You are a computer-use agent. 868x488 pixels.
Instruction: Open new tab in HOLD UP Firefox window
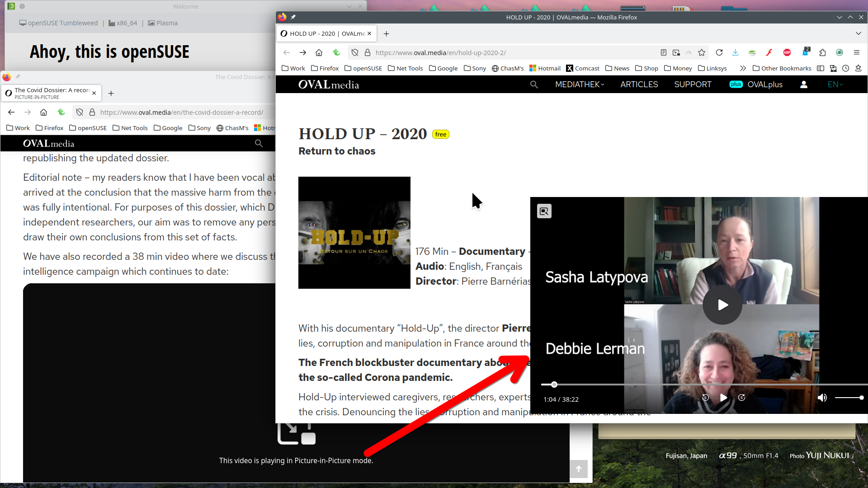click(x=386, y=33)
